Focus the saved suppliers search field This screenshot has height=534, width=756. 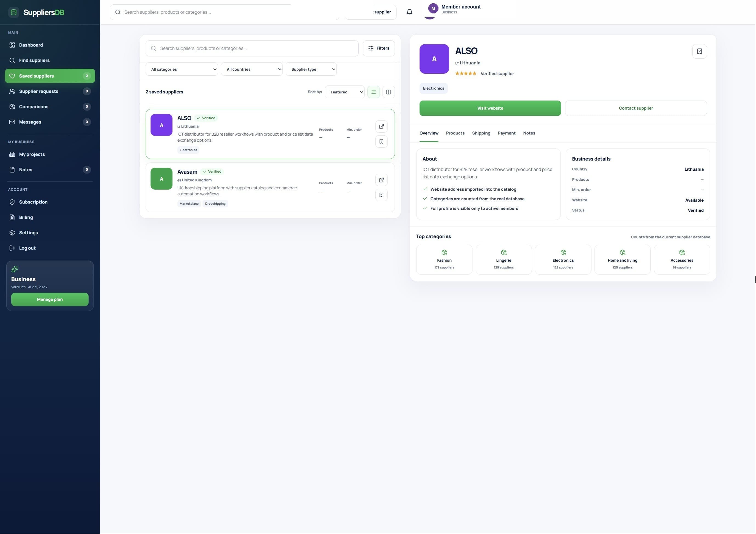[x=252, y=48]
